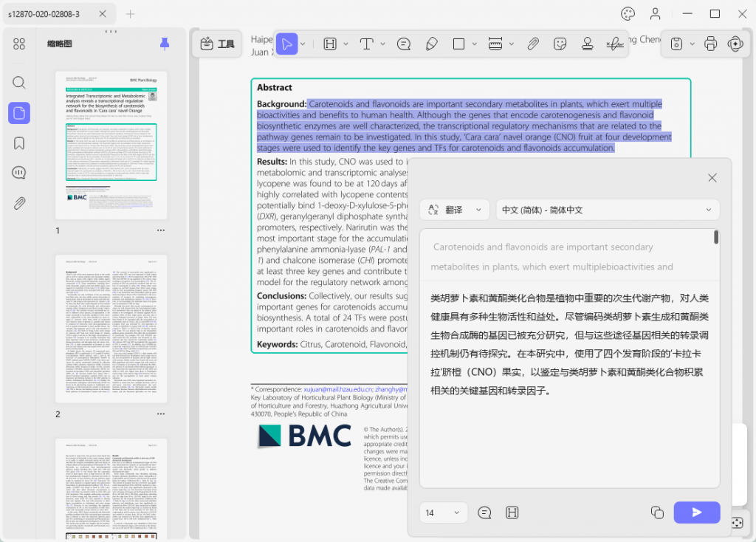Select page 2 thumbnail
This screenshot has width=756, height=542.
[x=111, y=329]
